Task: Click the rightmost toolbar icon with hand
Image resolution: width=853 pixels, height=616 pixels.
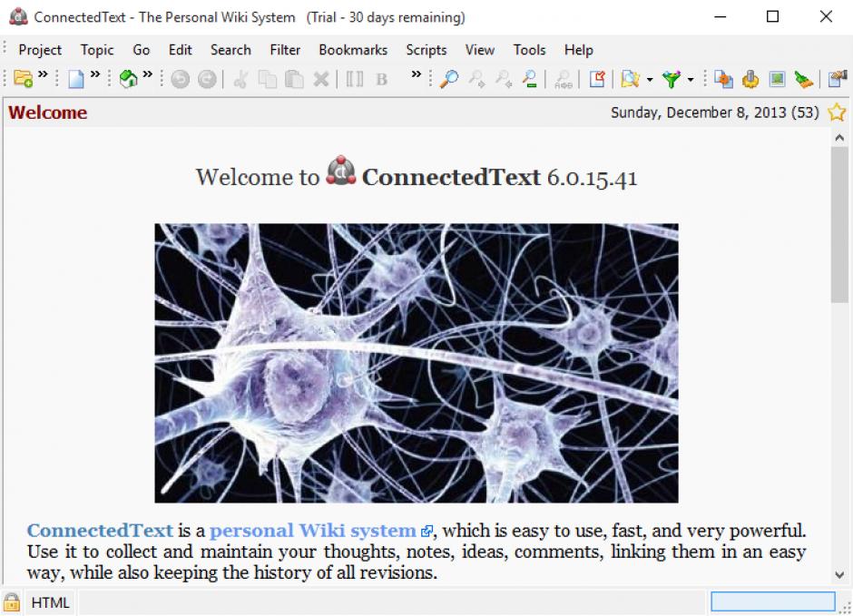Action: point(838,79)
